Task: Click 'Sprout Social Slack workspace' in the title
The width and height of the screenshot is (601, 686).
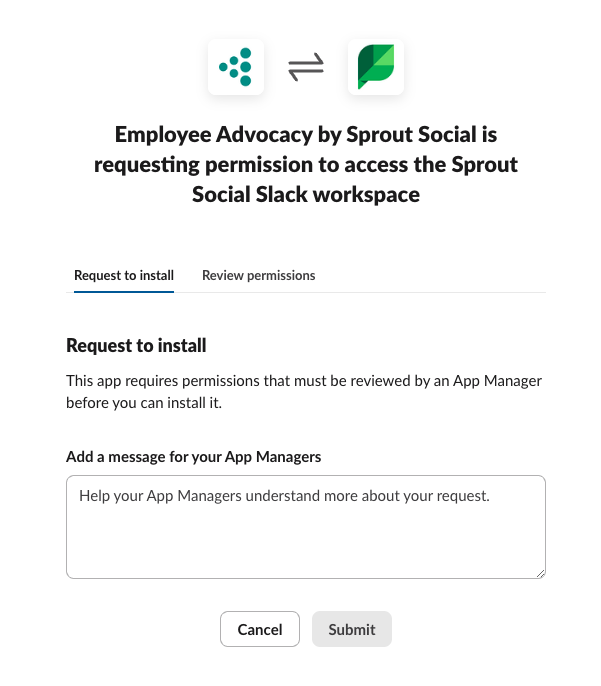Action: click(306, 194)
